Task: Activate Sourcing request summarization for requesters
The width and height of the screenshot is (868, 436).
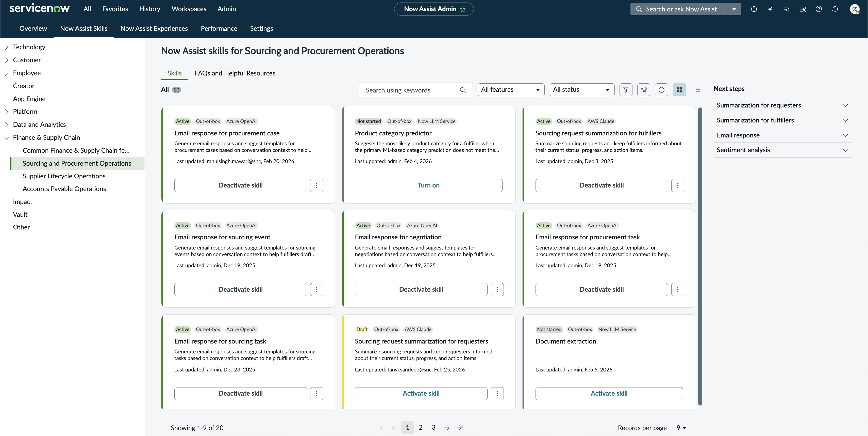Action: (421, 394)
